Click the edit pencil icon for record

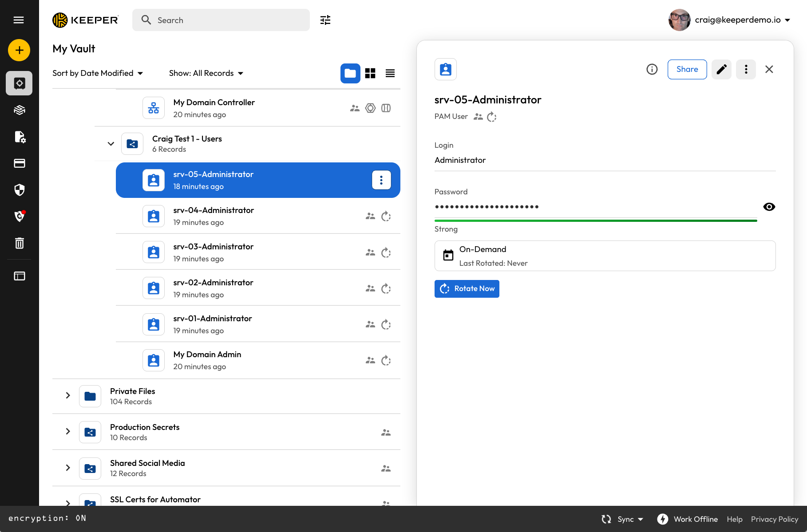coord(721,69)
